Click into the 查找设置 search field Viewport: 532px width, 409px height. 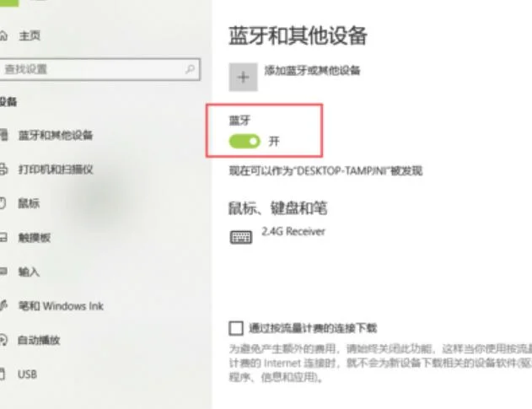(x=99, y=69)
